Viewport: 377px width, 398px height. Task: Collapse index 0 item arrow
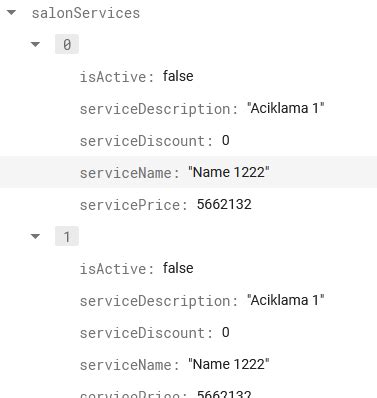(x=35, y=44)
